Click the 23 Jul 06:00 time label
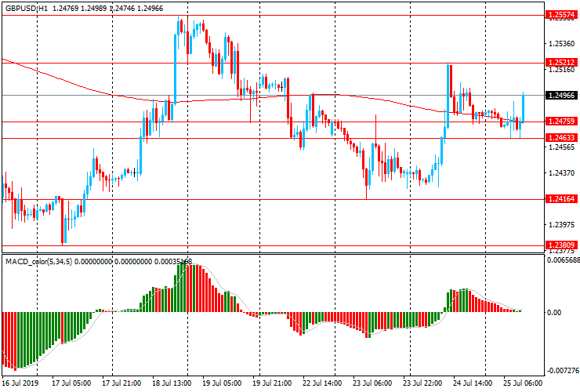 [372, 383]
